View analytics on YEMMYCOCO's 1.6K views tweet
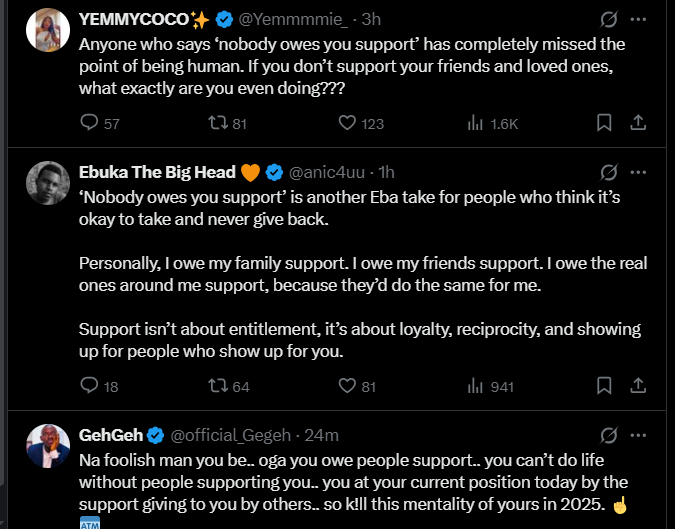This screenshot has height=529, width=675. (x=476, y=123)
